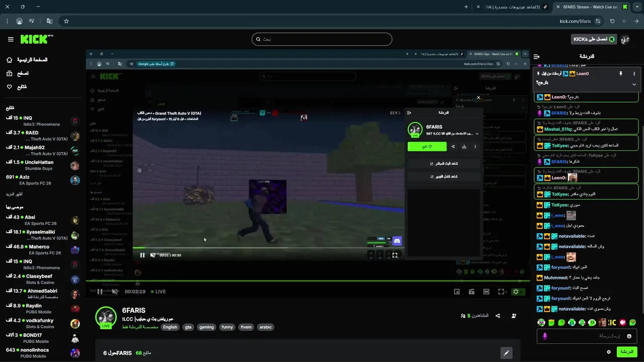
Task: Select the English tag
Action: [170, 327]
